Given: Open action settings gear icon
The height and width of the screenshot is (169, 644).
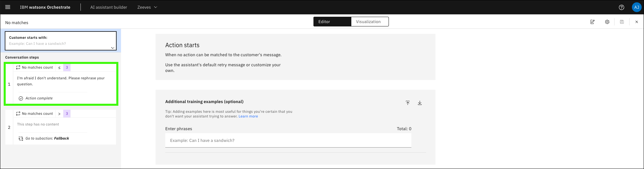Looking at the screenshot, I should (x=607, y=22).
